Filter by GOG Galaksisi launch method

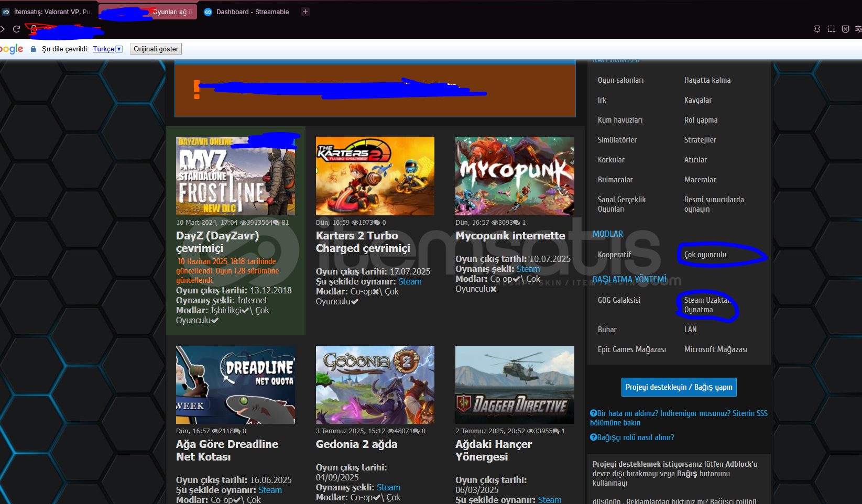tap(619, 300)
